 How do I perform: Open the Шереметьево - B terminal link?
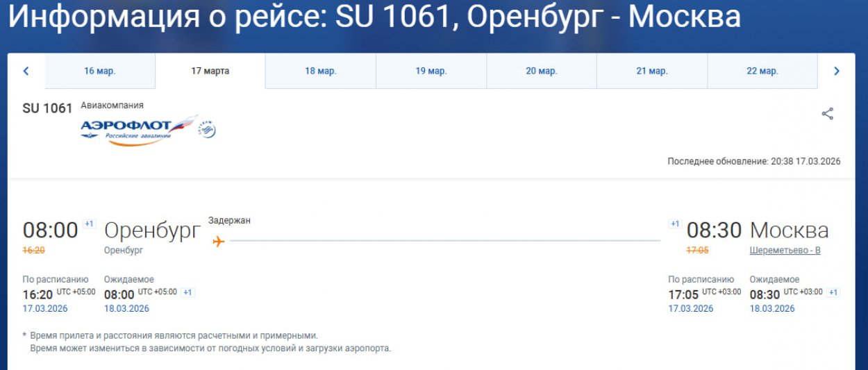[785, 251]
